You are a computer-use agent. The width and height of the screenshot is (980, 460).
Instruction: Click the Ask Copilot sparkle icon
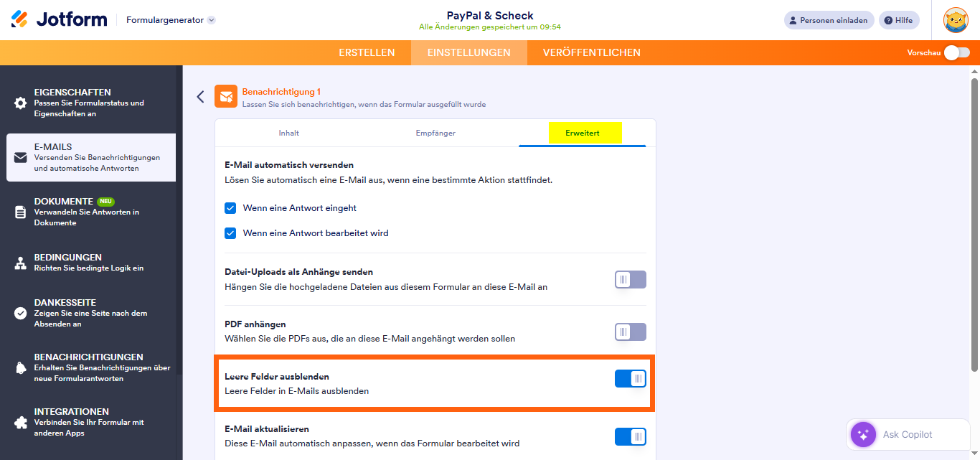863,434
